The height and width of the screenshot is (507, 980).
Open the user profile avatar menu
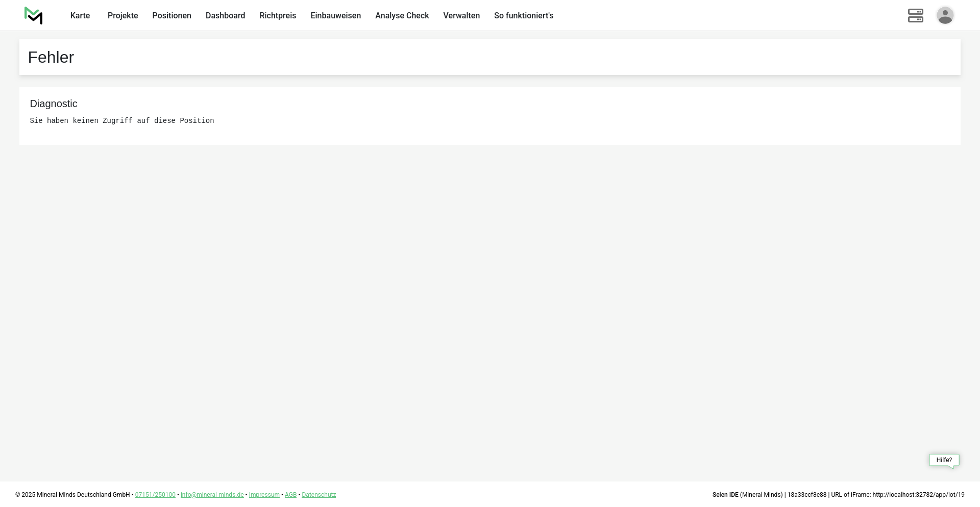coord(945,16)
